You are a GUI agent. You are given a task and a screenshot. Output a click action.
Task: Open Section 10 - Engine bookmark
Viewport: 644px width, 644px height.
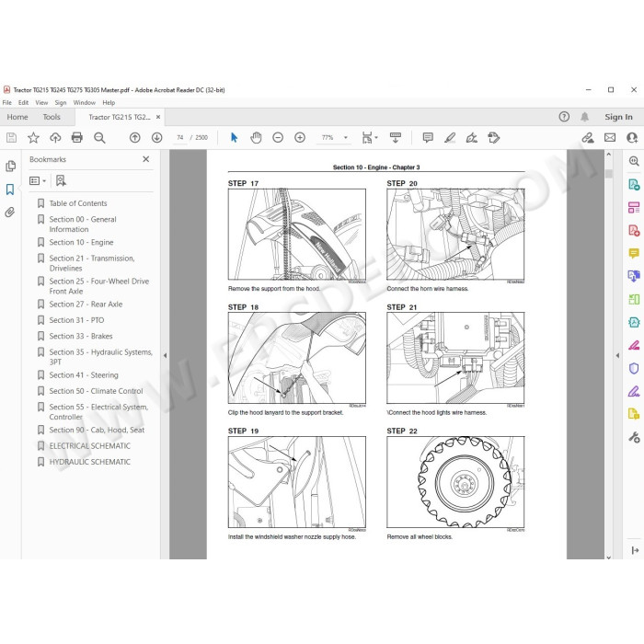click(x=81, y=242)
